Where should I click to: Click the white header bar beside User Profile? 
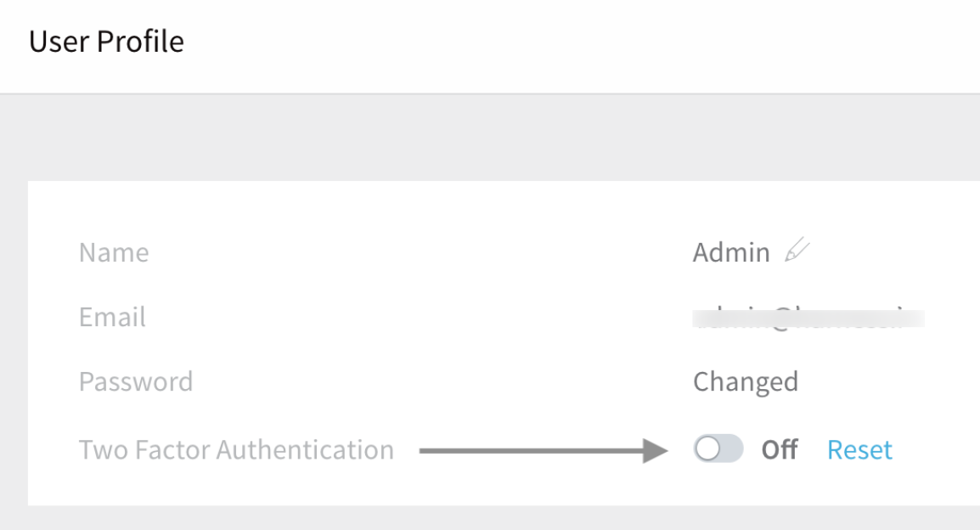(x=581, y=44)
